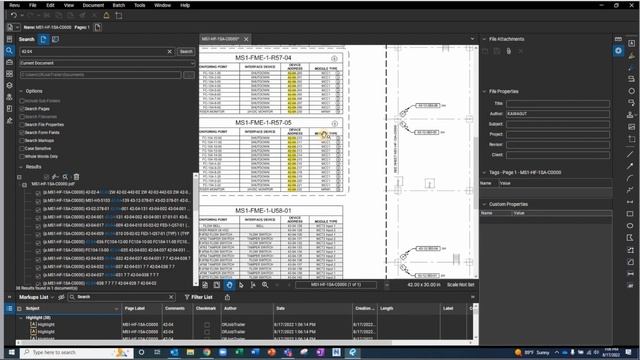Close the MS1-HF-15A document tab
The width and height of the screenshot is (640, 360).
[246, 39]
